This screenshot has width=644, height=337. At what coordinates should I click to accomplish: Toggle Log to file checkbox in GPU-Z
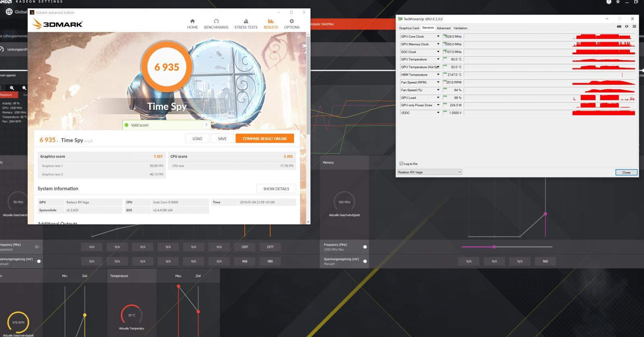click(x=401, y=164)
